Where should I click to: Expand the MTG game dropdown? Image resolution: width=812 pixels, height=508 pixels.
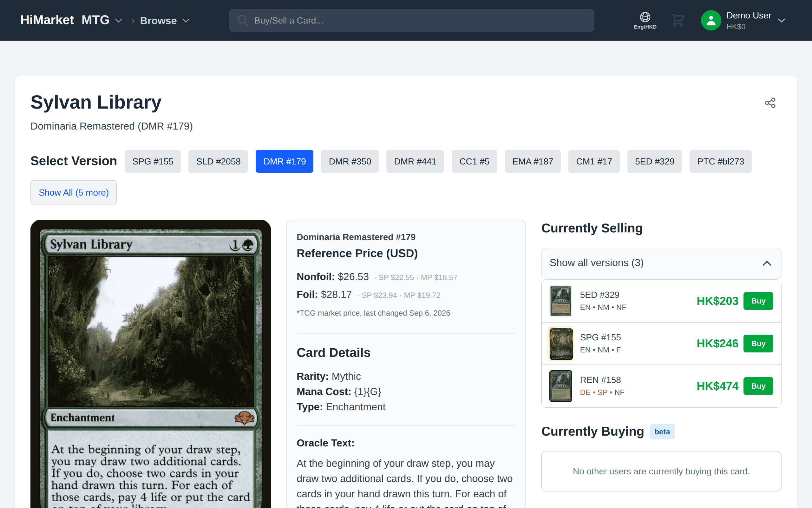(x=102, y=20)
